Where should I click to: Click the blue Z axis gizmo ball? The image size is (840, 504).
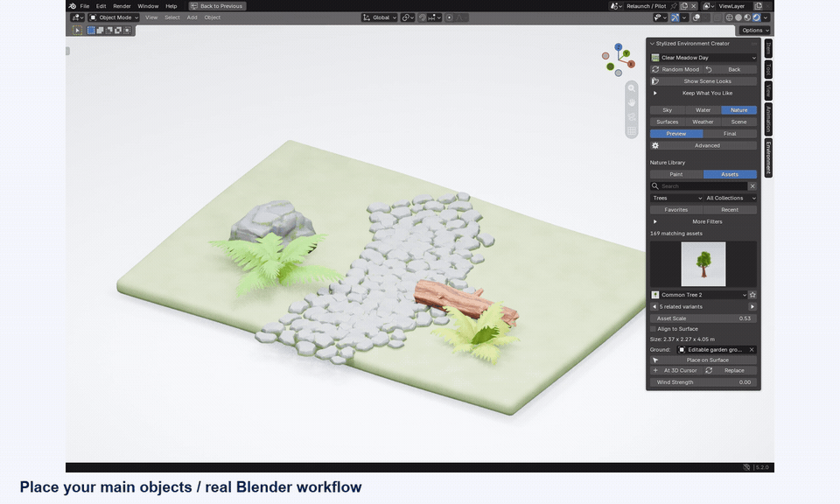pos(619,47)
